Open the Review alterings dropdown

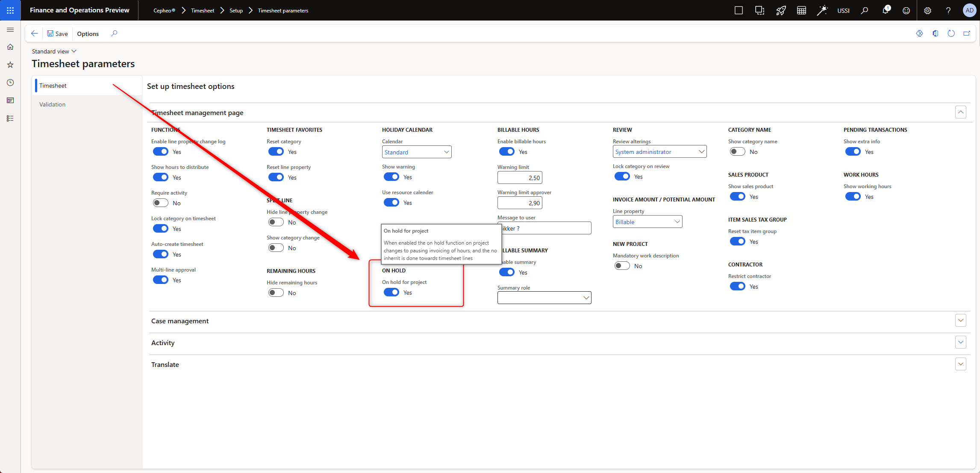point(659,152)
